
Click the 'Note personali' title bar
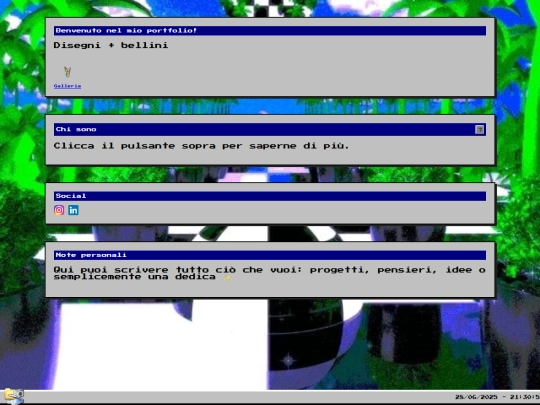point(270,255)
